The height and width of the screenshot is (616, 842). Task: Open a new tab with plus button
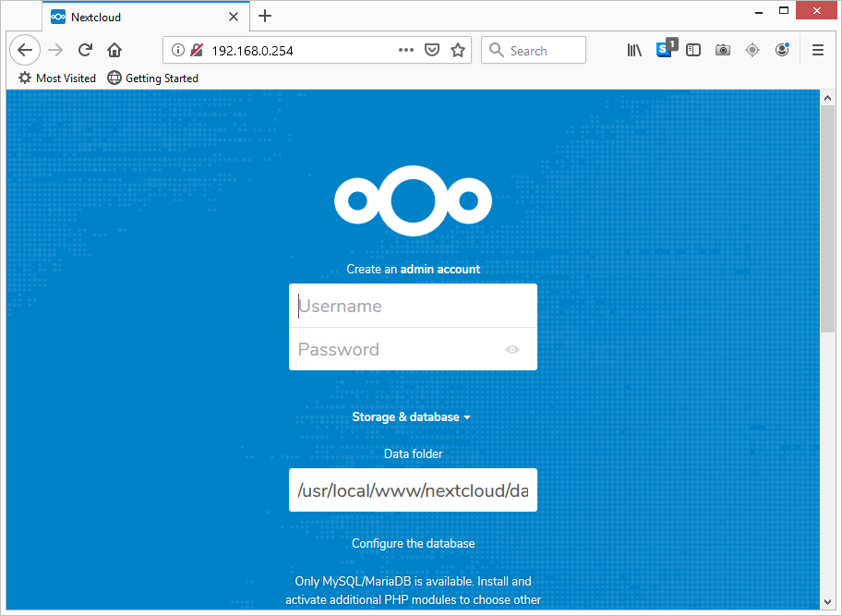(265, 16)
